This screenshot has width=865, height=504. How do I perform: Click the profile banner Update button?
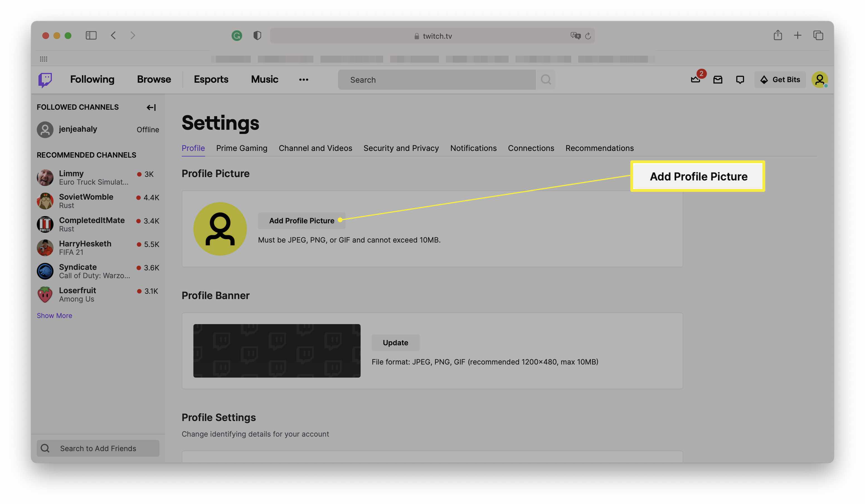click(x=395, y=342)
